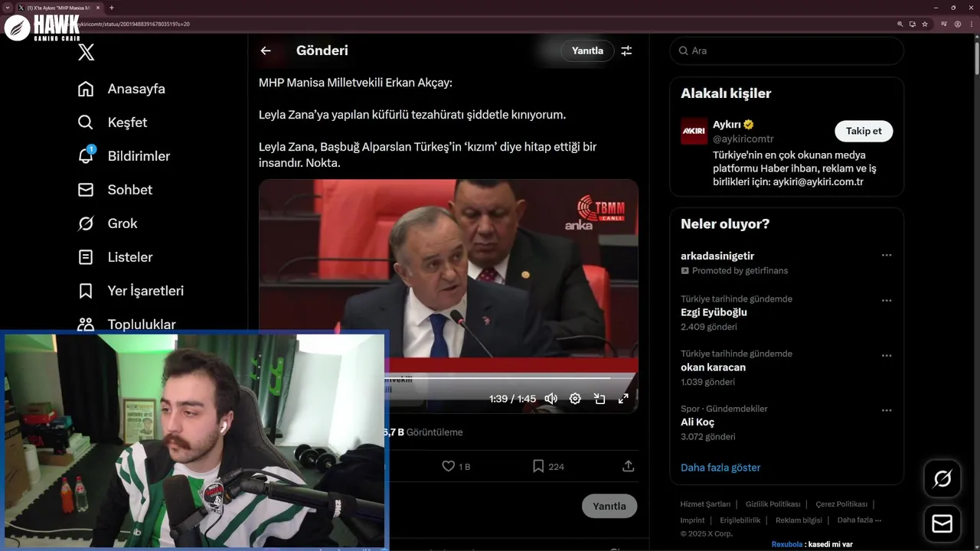This screenshot has width=980, height=551.
Task: Open Hizmet Şartları link
Action: [x=705, y=504]
